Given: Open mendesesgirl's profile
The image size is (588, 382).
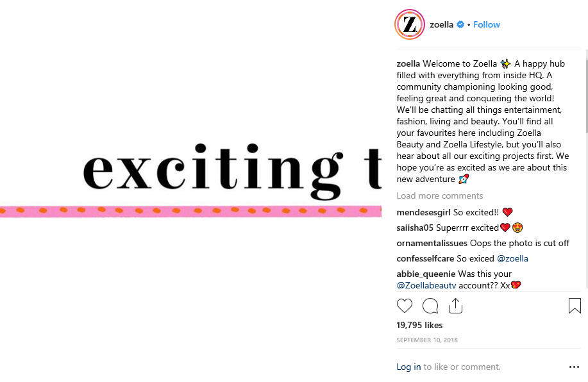Looking at the screenshot, I should pyautogui.click(x=424, y=212).
